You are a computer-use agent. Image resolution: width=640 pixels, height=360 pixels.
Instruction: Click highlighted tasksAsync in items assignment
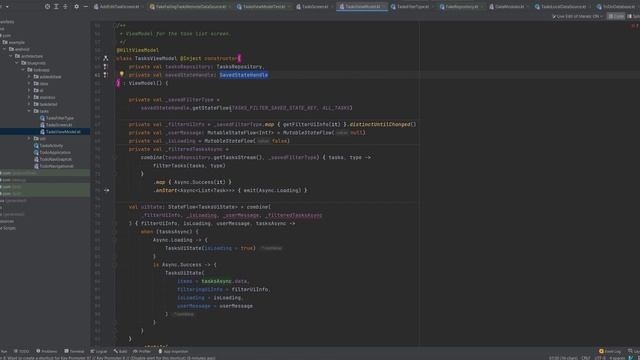(216, 281)
